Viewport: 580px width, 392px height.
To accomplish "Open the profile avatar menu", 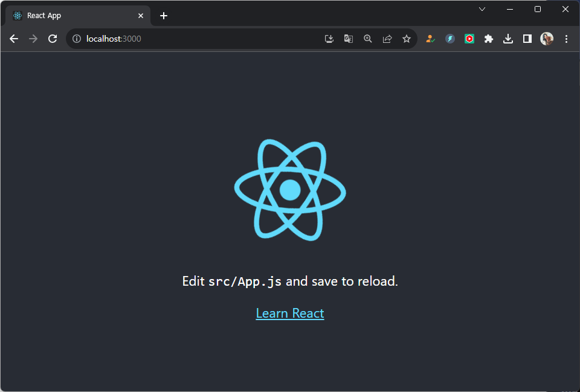I will tap(547, 39).
